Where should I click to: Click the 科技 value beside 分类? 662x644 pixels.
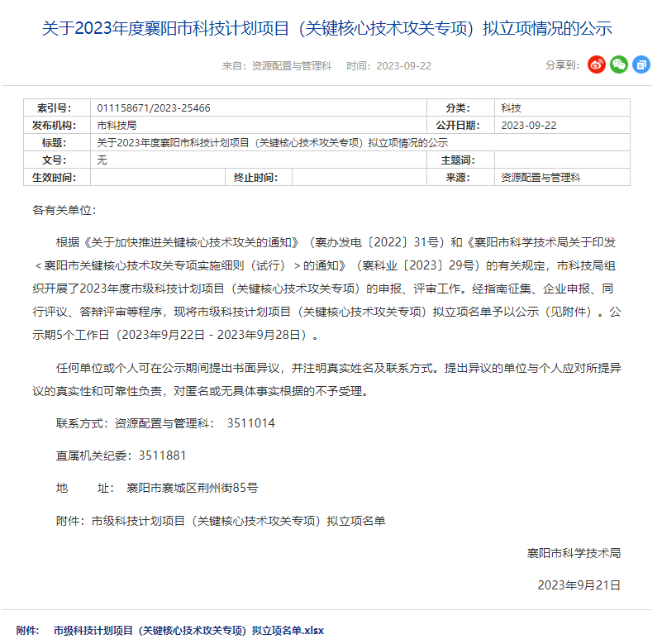(x=511, y=108)
